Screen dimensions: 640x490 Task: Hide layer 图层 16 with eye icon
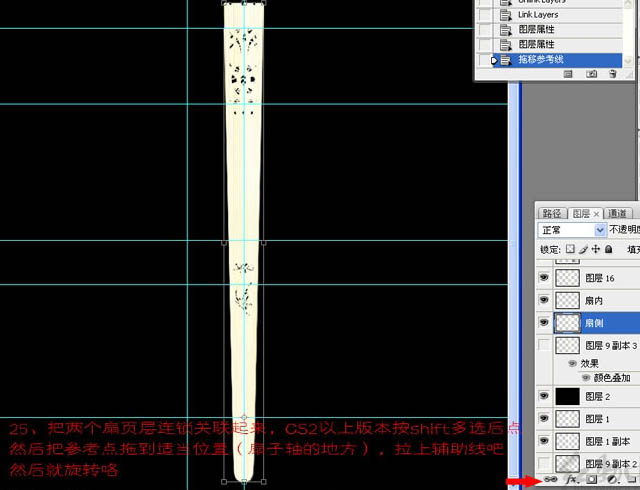pos(544,278)
